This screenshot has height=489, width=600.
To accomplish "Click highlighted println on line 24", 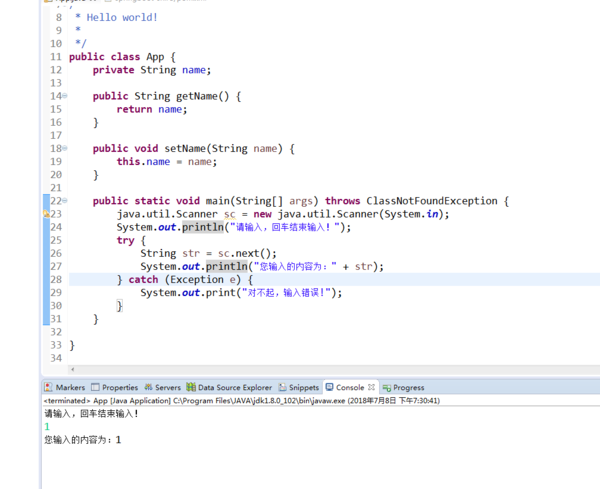I will click(x=203, y=227).
